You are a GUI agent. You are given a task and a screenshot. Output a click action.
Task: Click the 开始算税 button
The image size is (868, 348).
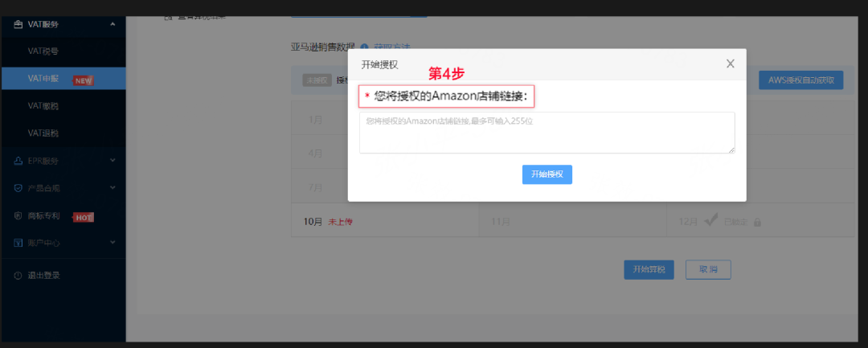click(x=649, y=269)
